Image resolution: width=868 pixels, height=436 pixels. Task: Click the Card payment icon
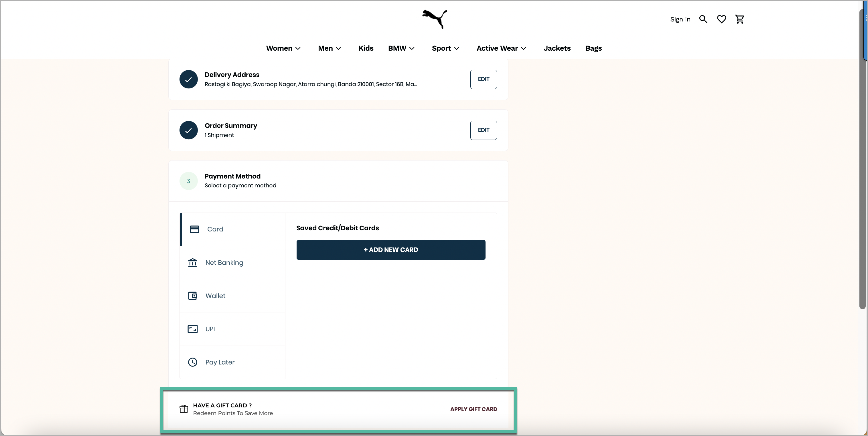pos(194,229)
